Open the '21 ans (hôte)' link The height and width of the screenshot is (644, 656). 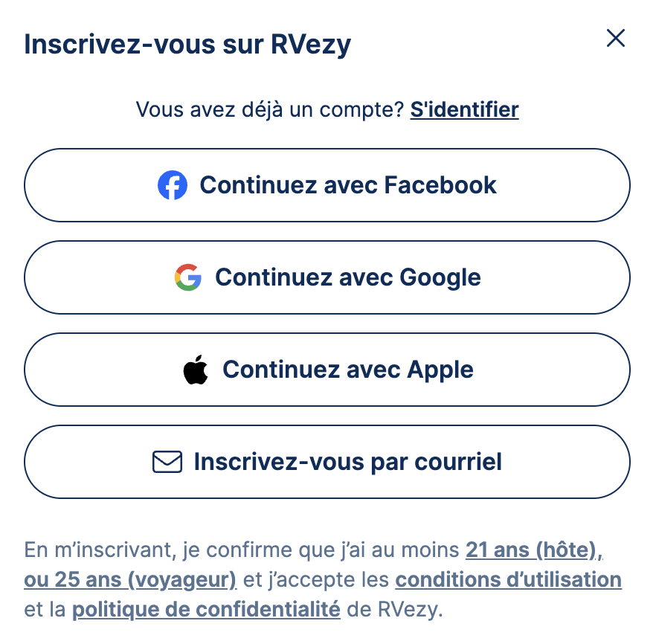click(533, 550)
